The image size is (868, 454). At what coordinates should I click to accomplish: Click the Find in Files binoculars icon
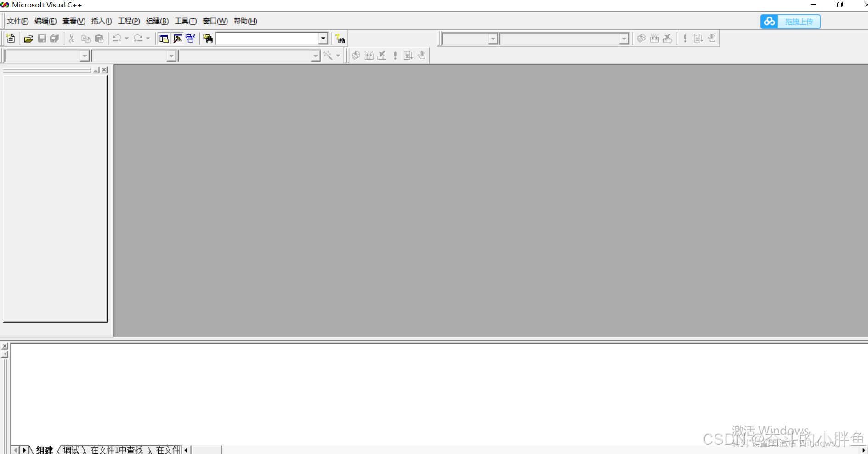[208, 39]
